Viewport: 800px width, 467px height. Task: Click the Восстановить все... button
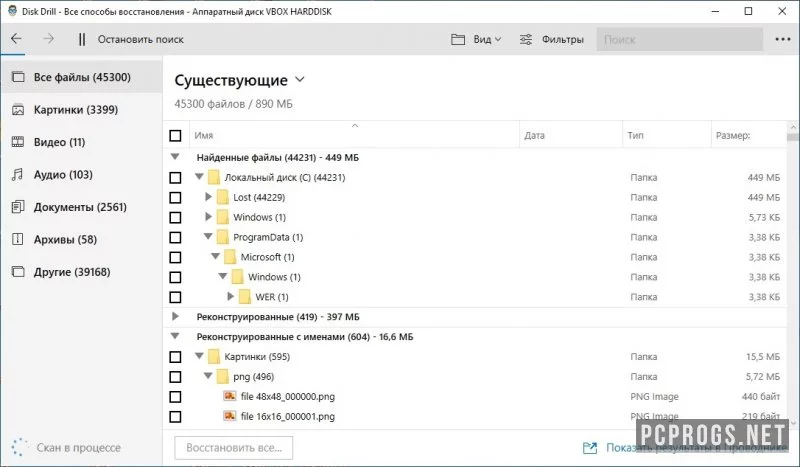[x=234, y=448]
